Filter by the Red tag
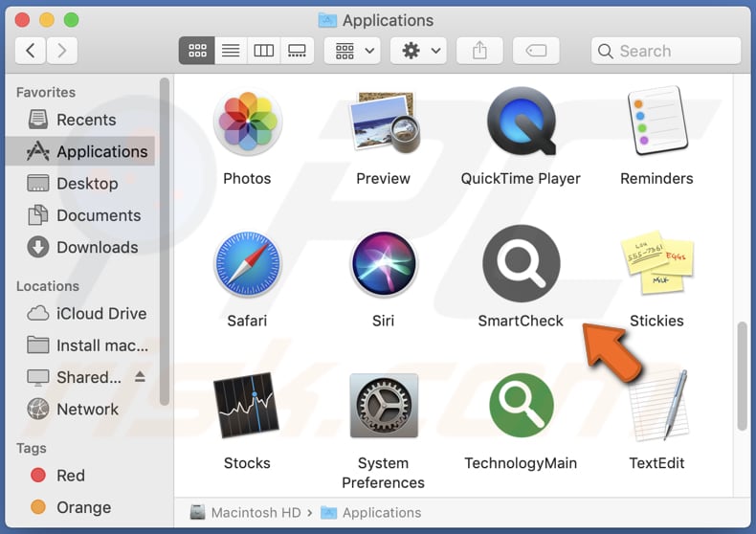756x534 pixels. click(x=80, y=476)
